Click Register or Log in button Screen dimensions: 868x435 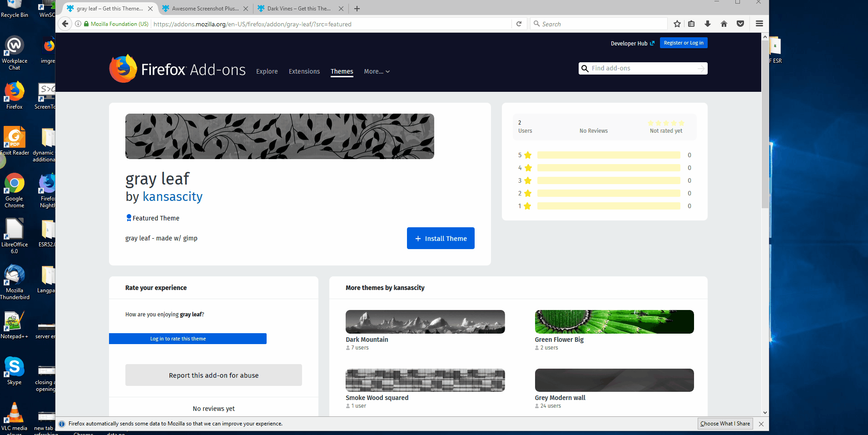[x=684, y=43]
